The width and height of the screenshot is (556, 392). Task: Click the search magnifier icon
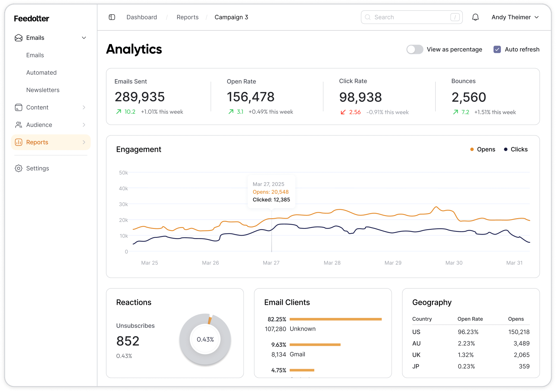pyautogui.click(x=368, y=17)
